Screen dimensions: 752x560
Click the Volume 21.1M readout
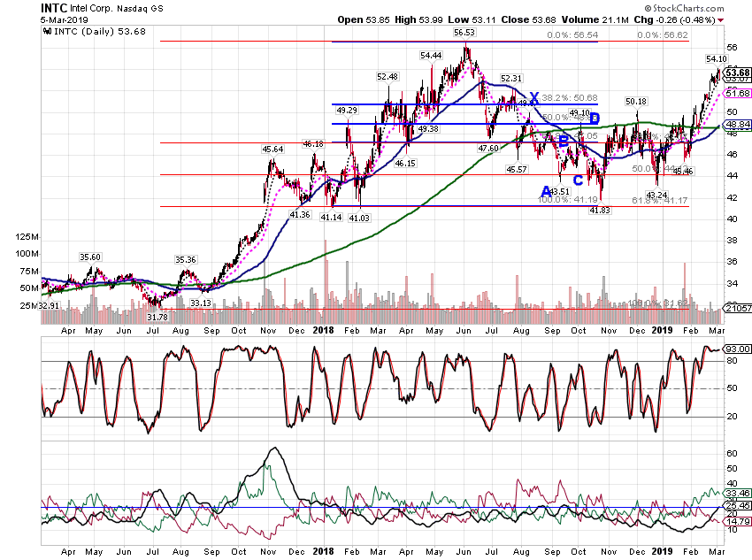595,20
